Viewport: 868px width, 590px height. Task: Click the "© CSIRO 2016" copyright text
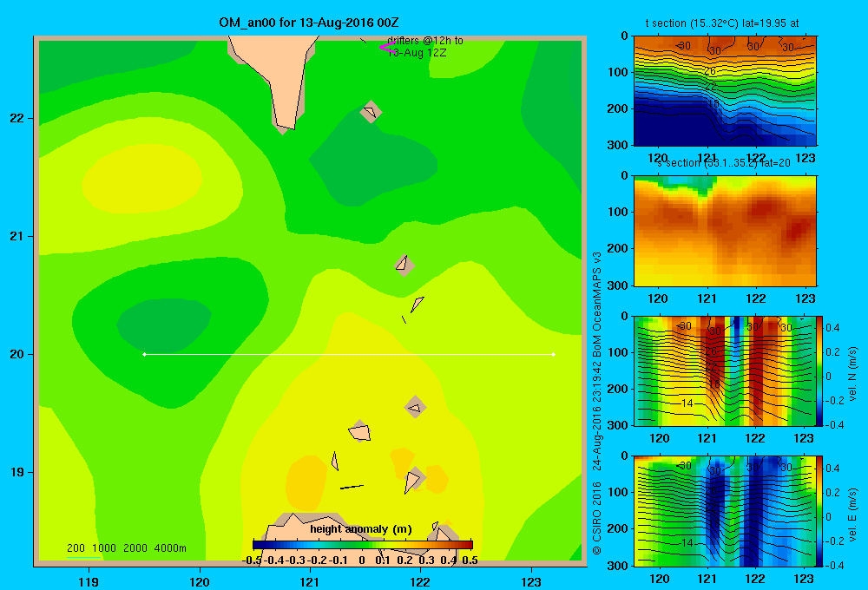coord(597,518)
